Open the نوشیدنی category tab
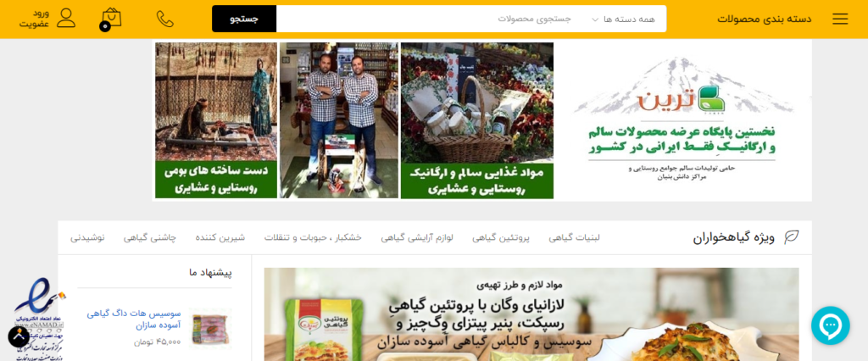868x361 pixels. 87,237
